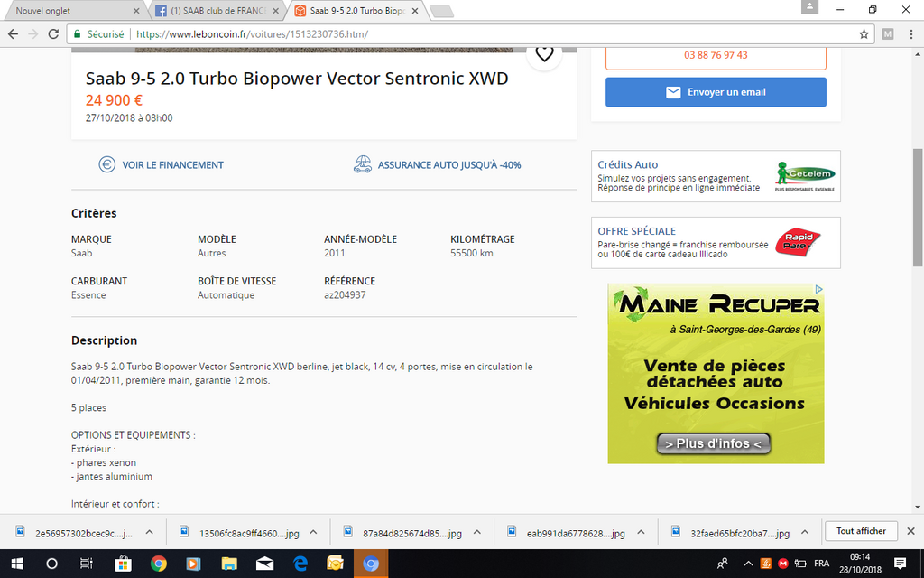Close the SAAB club de FRANCE tab

(276, 11)
